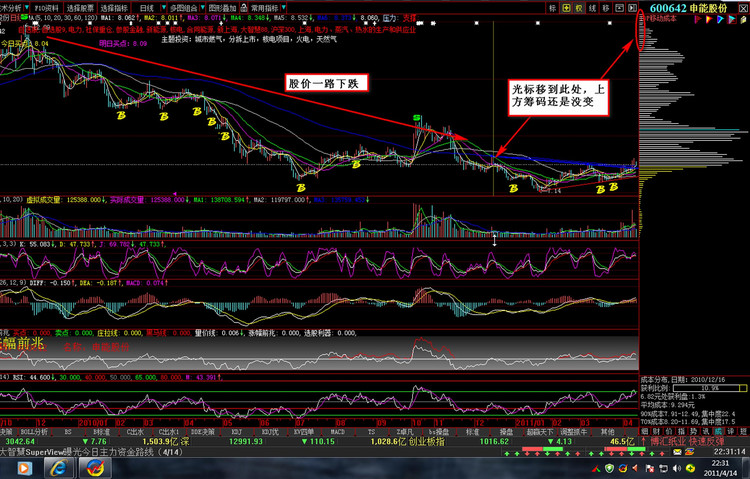Click the F10资料 button
This screenshot has width=750, height=479.
tap(46, 8)
